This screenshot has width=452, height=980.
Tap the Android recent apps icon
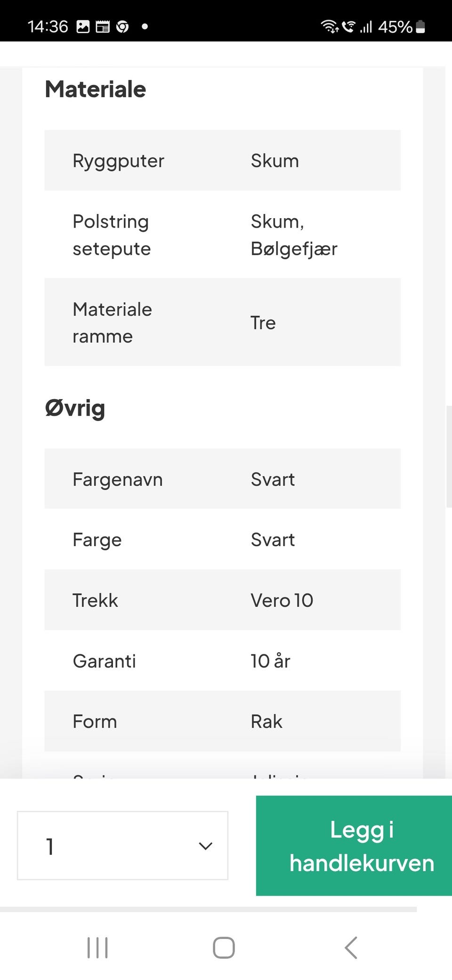[97, 947]
